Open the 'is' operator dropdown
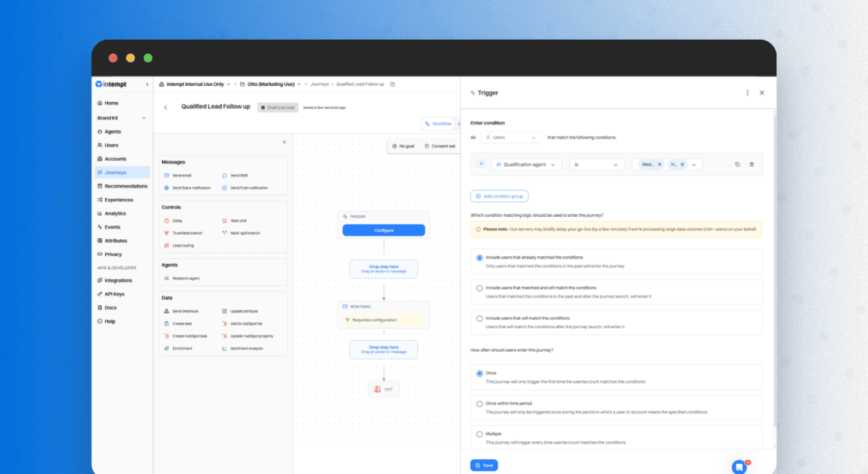 tap(596, 165)
